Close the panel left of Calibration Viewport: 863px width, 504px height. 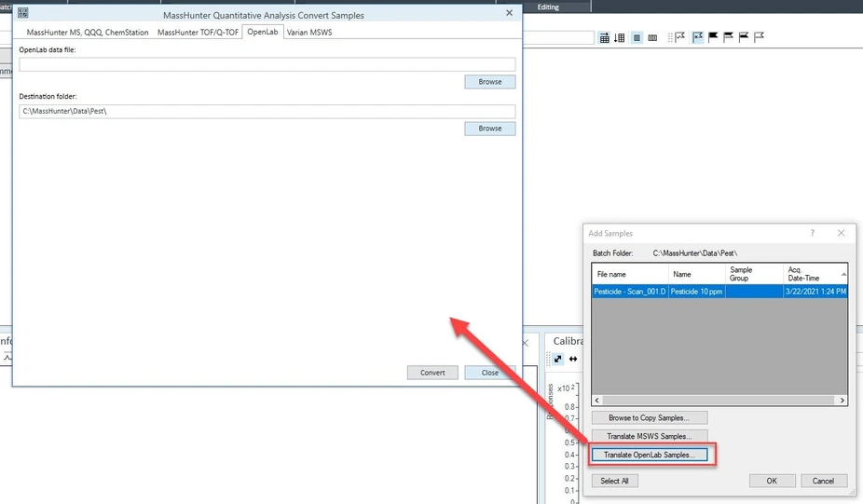click(x=526, y=343)
